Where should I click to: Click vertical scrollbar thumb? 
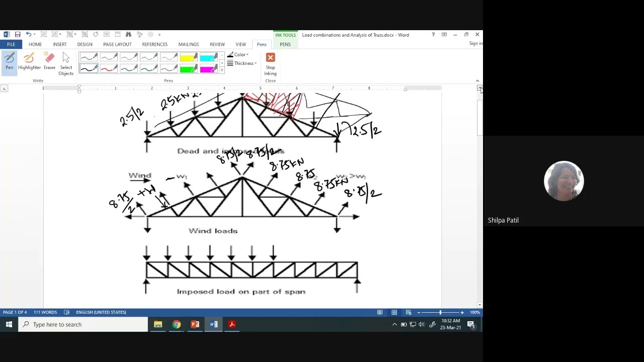pos(480,118)
